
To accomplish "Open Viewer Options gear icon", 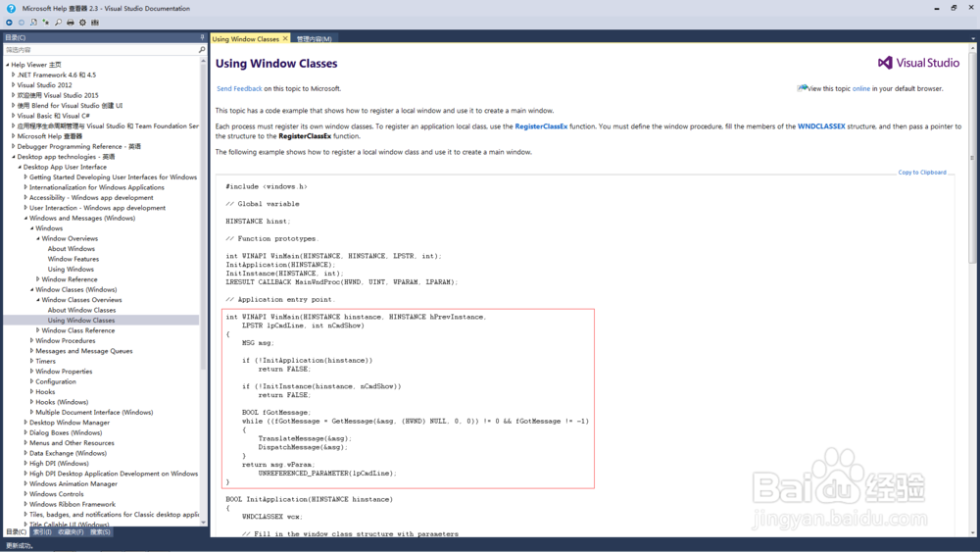I will 82,23.
